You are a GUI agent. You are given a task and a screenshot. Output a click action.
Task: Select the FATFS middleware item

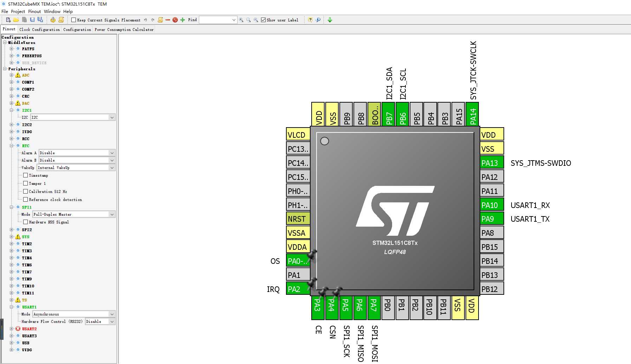point(28,49)
